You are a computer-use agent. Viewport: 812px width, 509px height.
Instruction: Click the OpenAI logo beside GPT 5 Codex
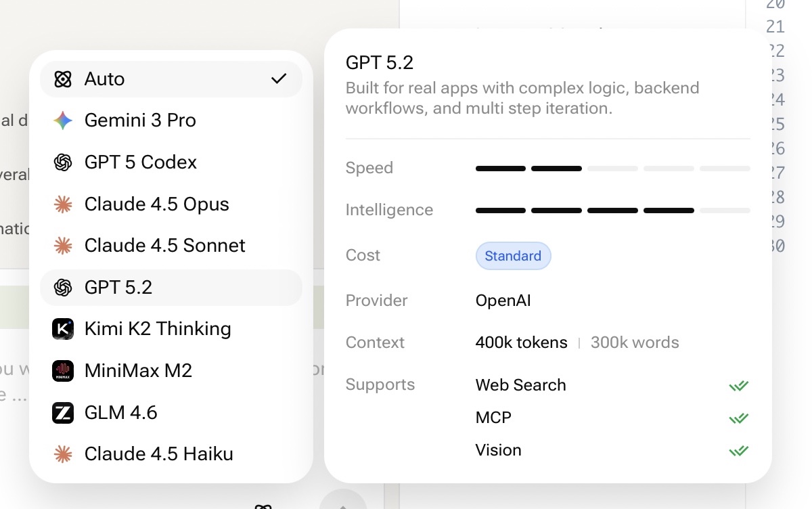[x=63, y=162]
